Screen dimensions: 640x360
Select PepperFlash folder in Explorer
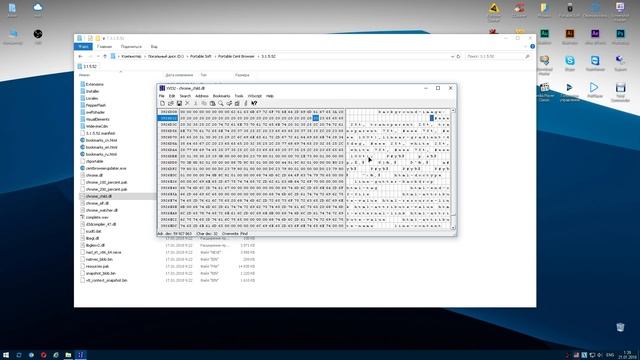[x=96, y=105]
